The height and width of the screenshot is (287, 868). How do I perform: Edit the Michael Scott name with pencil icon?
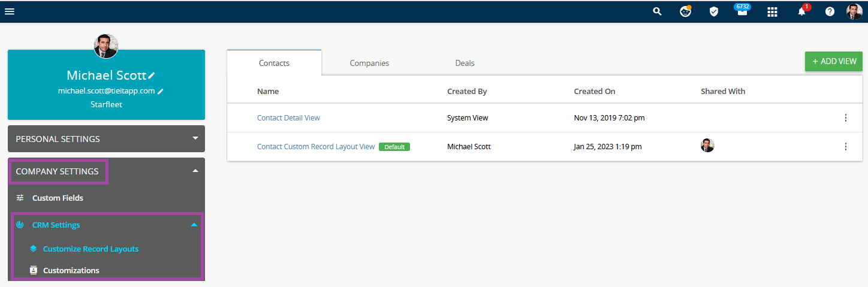[x=152, y=75]
